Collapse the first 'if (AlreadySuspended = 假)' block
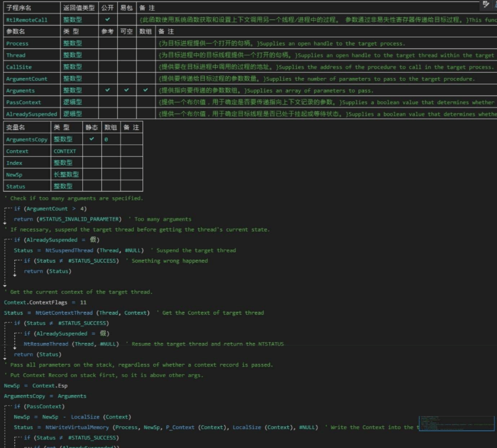 (x=6, y=240)
